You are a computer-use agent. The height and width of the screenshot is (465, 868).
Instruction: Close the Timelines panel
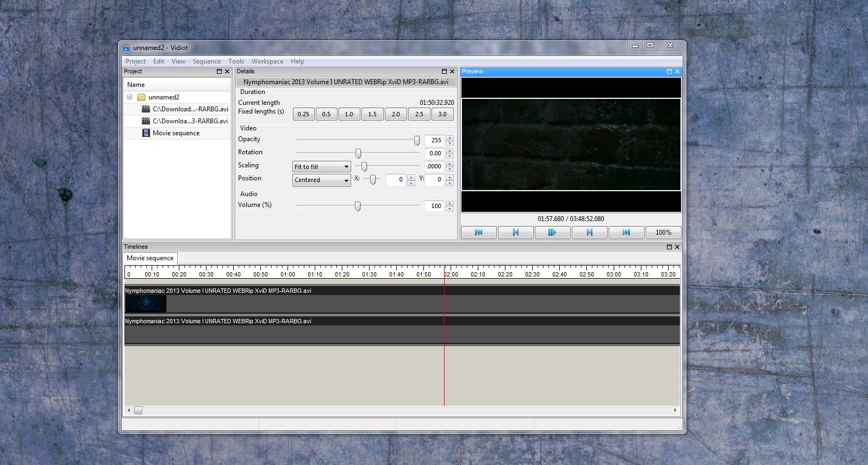(677, 247)
